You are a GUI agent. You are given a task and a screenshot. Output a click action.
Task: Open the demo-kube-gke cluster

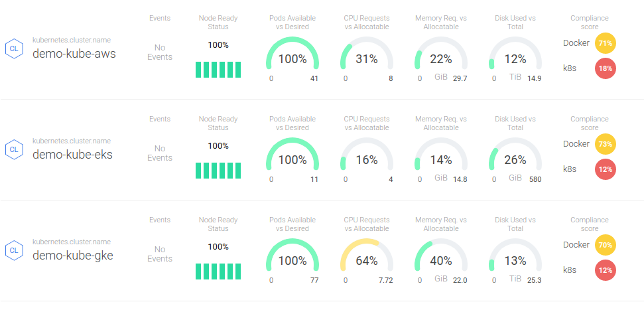pyautogui.click(x=72, y=256)
